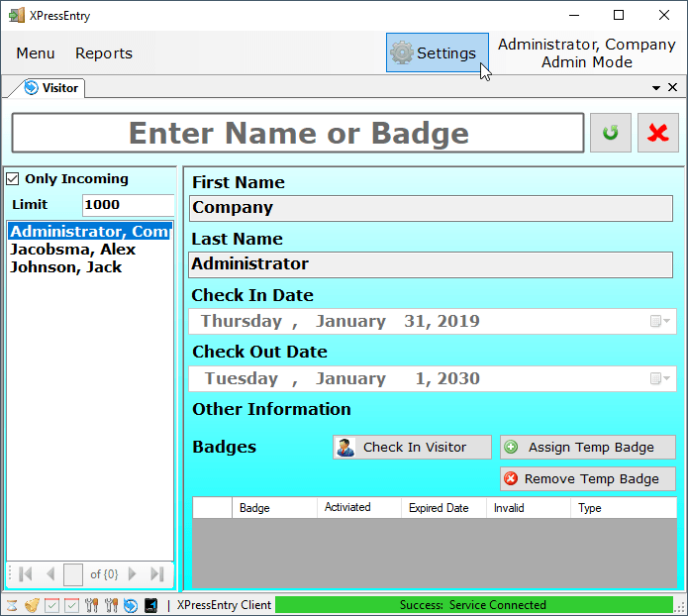Click the Assign Temp Badge button

[588, 447]
